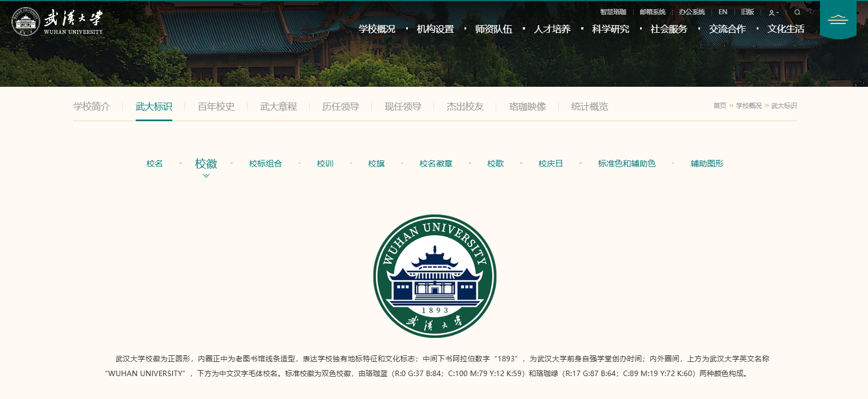Open 文化生活 main navigation menu
Image resolution: width=868 pixels, height=399 pixels.
click(x=786, y=29)
